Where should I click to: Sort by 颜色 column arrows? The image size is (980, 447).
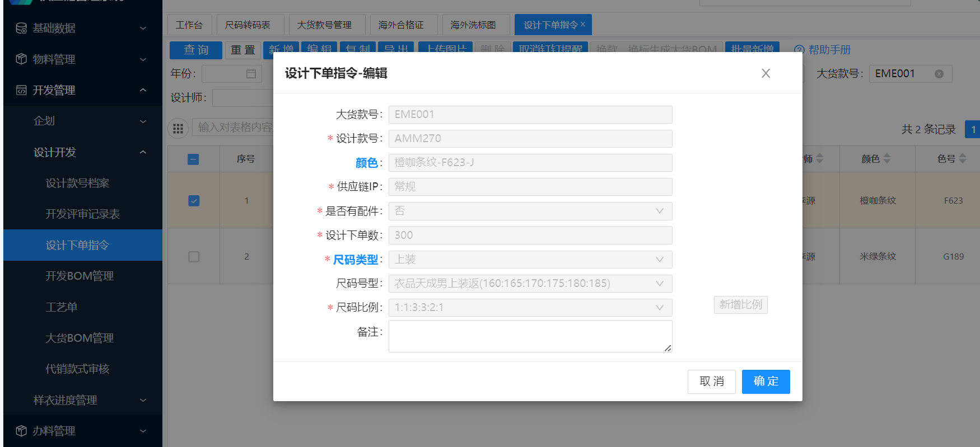click(887, 159)
